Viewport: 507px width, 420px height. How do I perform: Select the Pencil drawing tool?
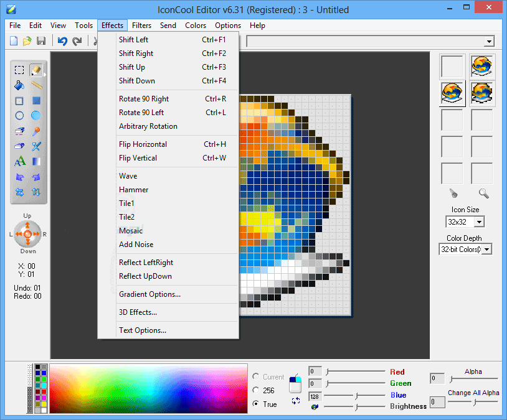point(36,70)
